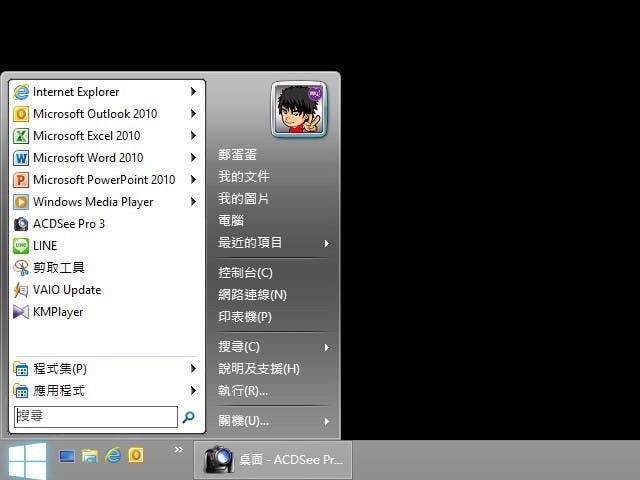640x480 pixels.
Task: Launch LINE text entry
Action: [x=45, y=246]
